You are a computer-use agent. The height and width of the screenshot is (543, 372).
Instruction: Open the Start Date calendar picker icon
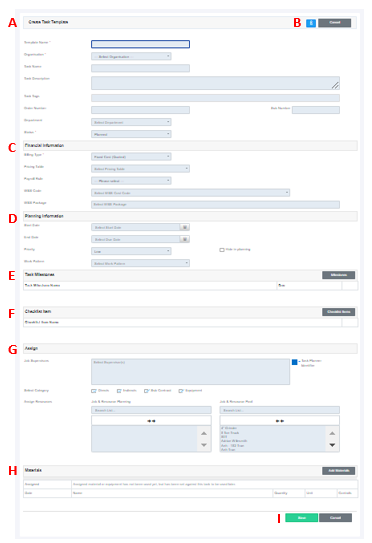[185, 228]
